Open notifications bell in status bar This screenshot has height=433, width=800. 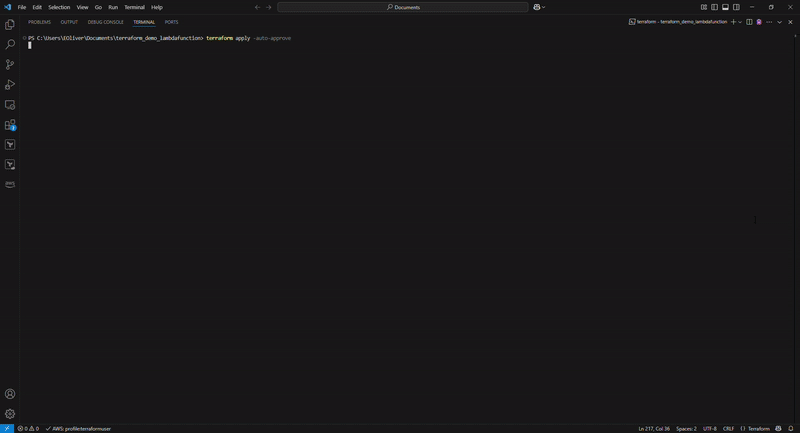pyautogui.click(x=791, y=428)
